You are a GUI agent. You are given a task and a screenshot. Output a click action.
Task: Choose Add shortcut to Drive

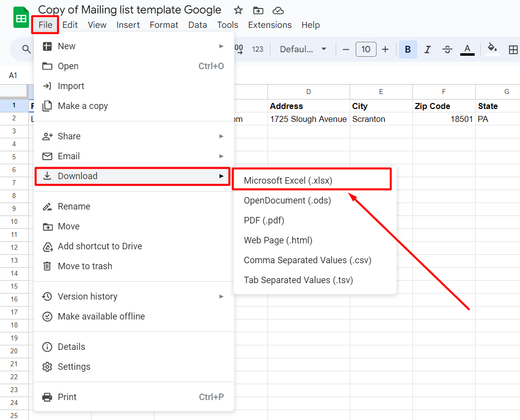134,246
